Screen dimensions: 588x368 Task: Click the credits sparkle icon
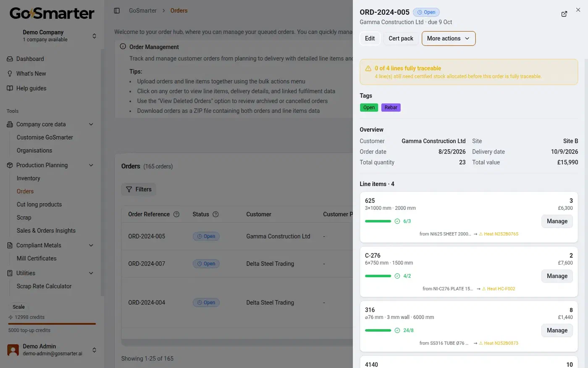10,317
